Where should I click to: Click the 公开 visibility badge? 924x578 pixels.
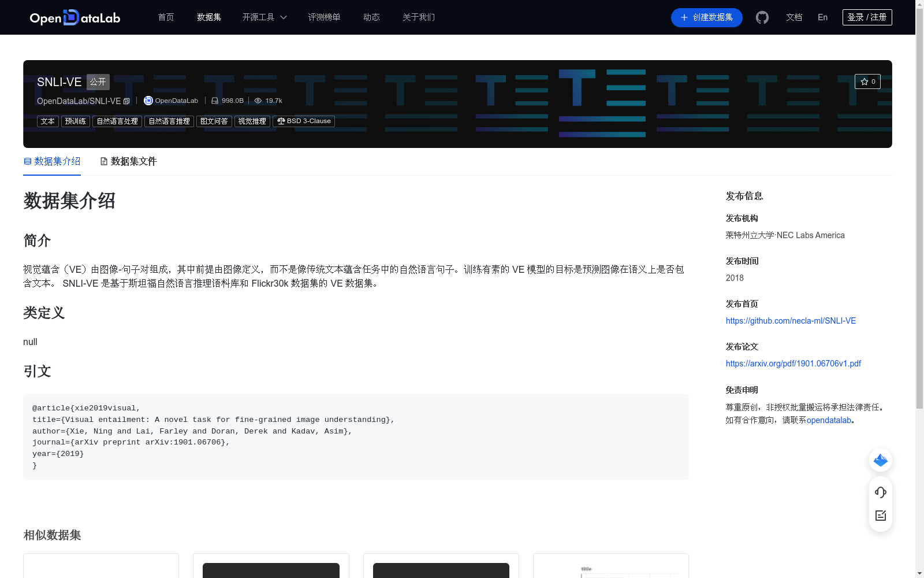tap(98, 82)
